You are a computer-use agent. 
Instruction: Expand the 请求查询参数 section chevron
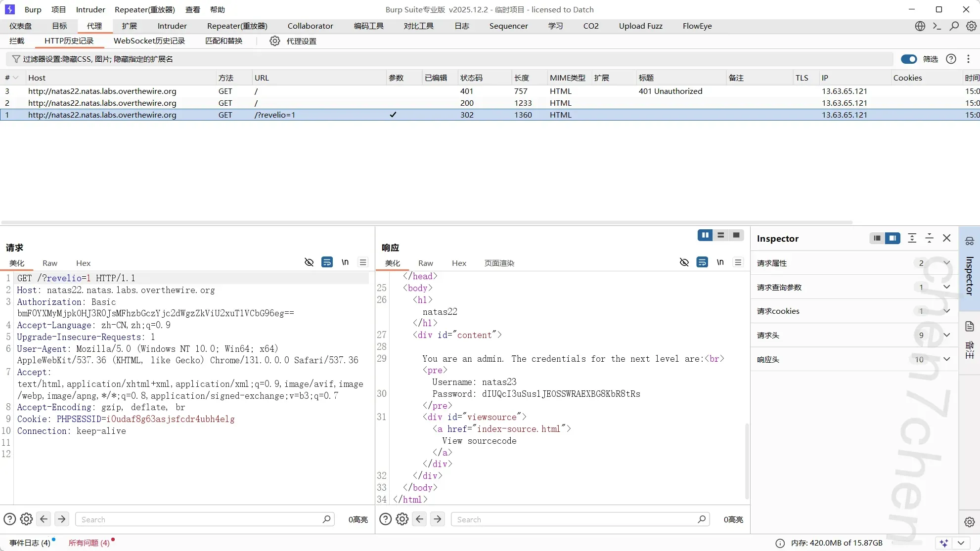click(x=946, y=287)
